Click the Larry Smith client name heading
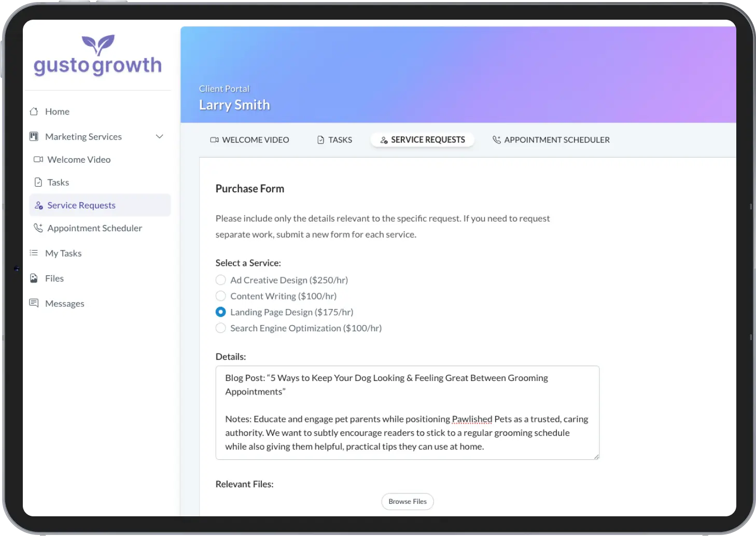This screenshot has width=756, height=536. tap(234, 105)
